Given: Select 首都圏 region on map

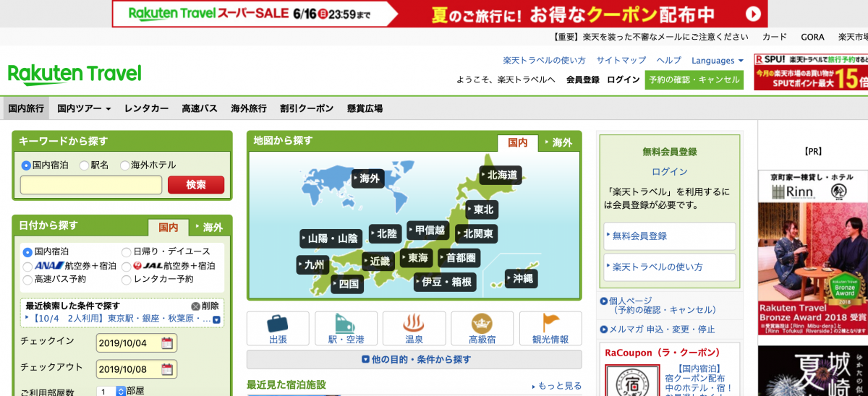Looking at the screenshot, I should (459, 257).
